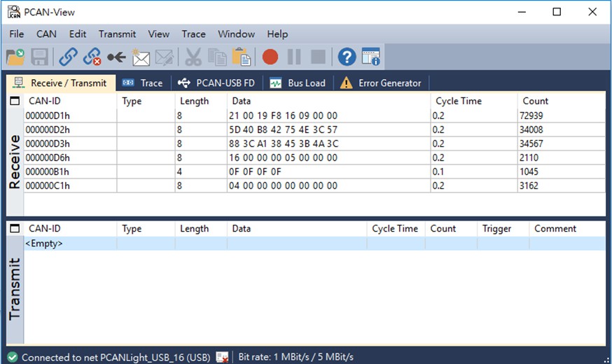Image resolution: width=612 pixels, height=364 pixels.
Task: Click the Receive Count column header
Action: coord(562,101)
